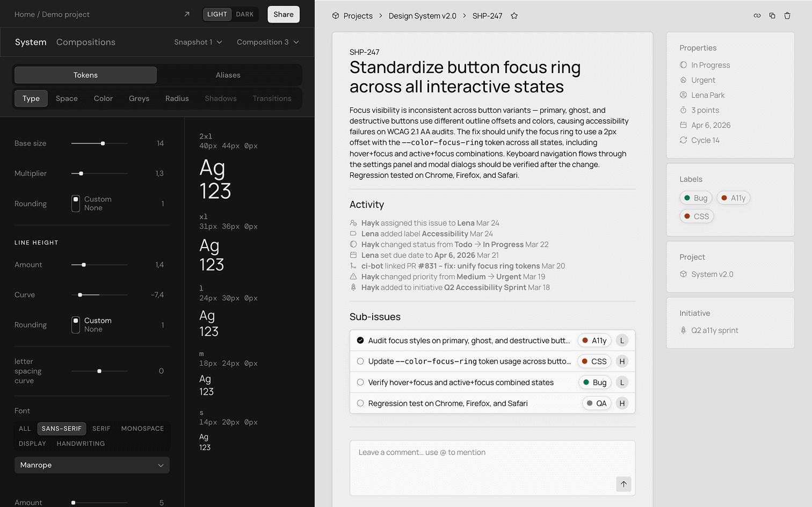Uncheck completed Audit focus styles sub-issue
This screenshot has width=812, height=507.
pos(360,341)
